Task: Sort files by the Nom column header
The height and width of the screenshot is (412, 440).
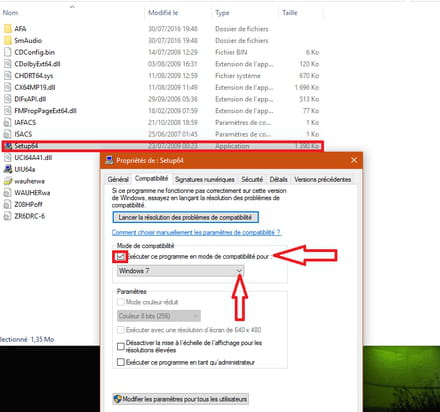Action: coord(10,13)
